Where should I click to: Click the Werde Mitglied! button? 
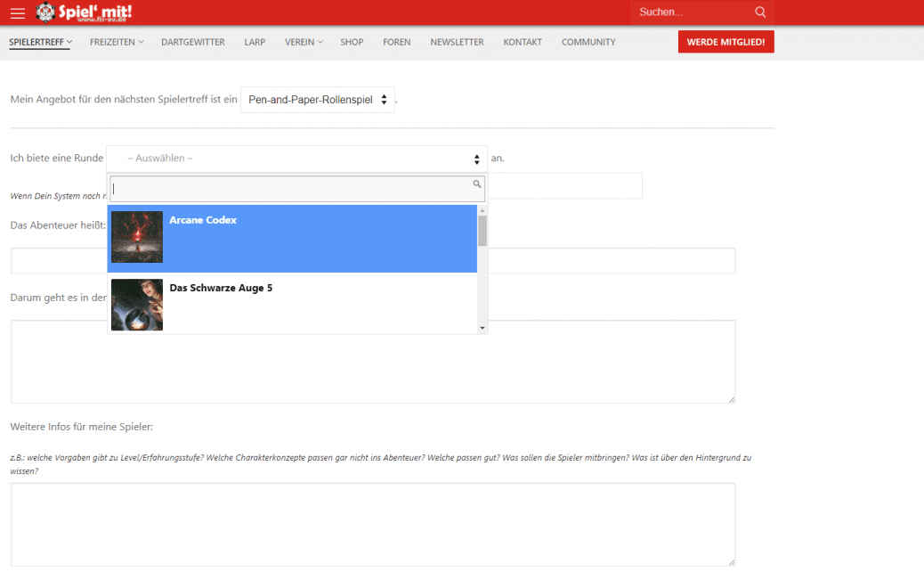pyautogui.click(x=725, y=42)
